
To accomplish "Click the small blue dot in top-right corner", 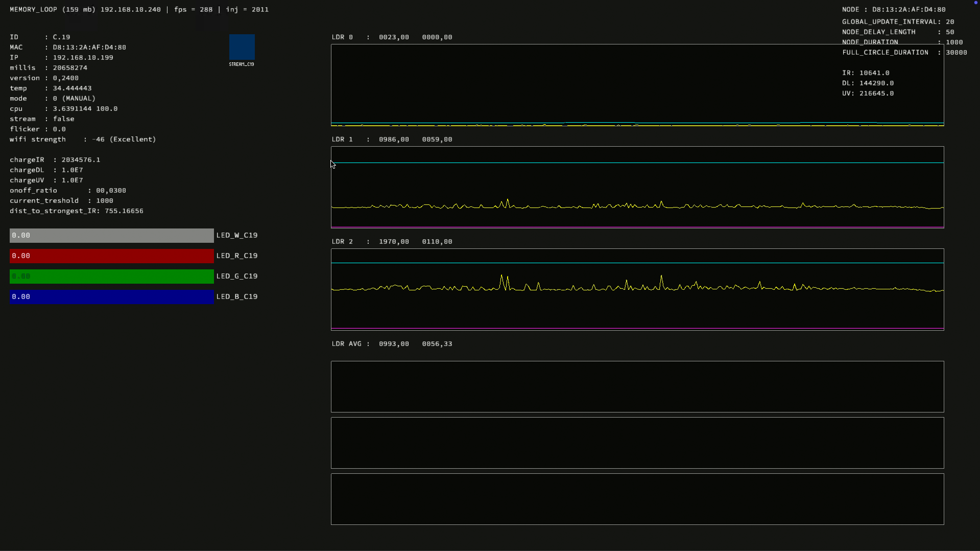I will point(975,3).
